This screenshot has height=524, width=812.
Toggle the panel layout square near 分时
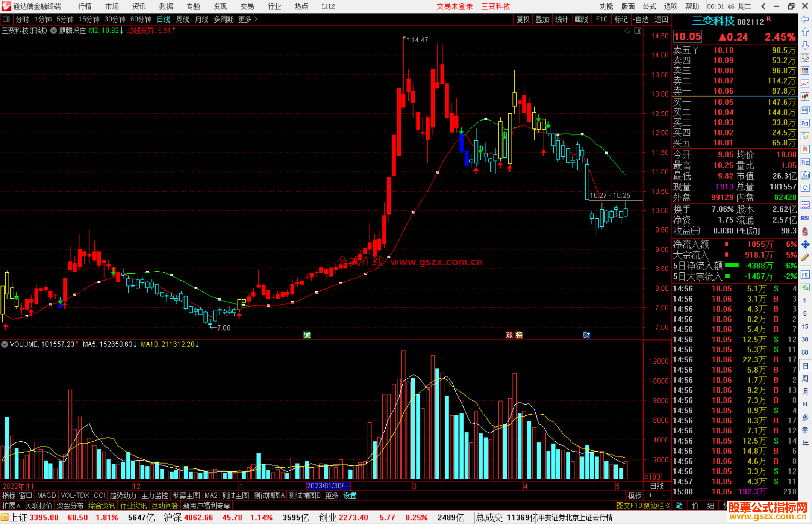(x=6, y=19)
